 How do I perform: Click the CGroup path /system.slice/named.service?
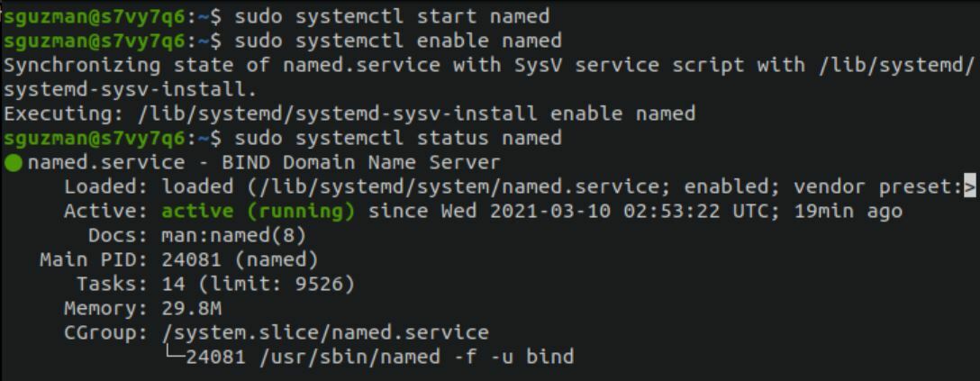point(325,333)
